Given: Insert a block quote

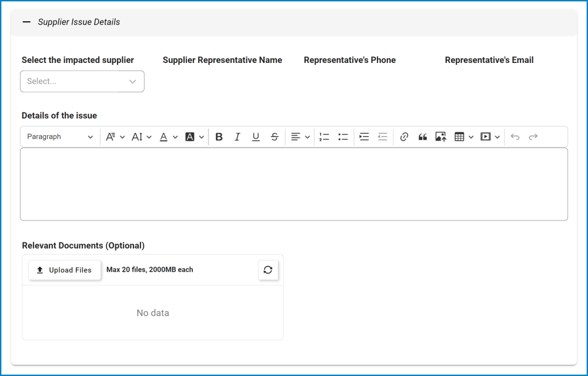Looking at the screenshot, I should (x=423, y=137).
